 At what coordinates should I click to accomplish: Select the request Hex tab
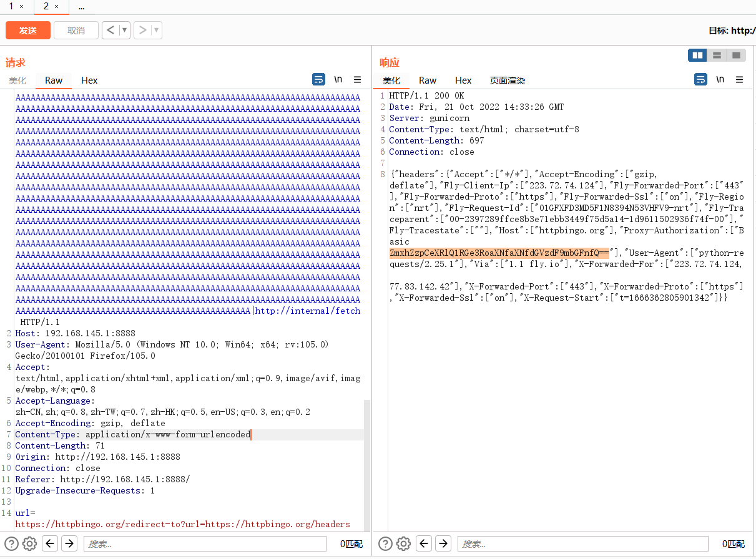click(x=89, y=80)
